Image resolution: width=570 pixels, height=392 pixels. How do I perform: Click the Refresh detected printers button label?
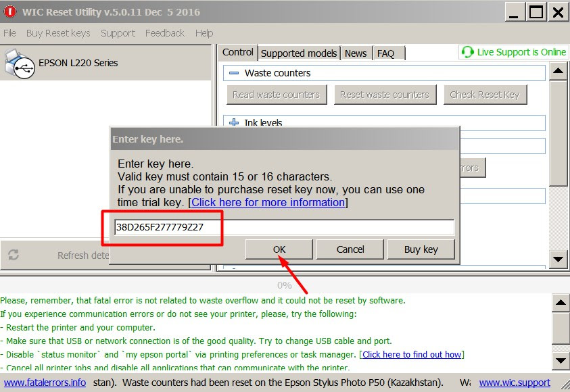[x=83, y=255]
